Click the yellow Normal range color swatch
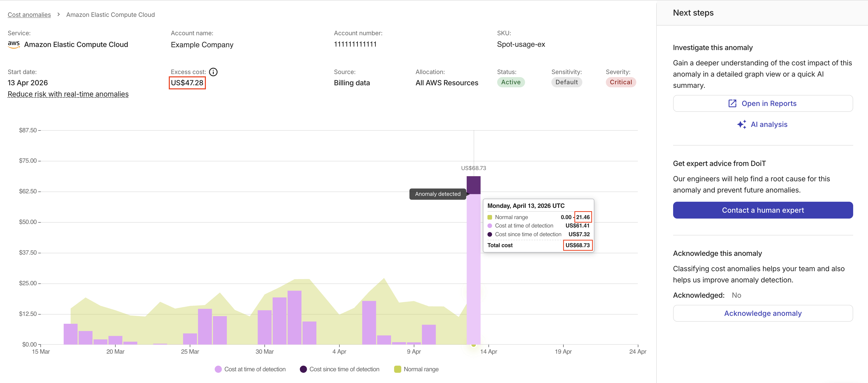This screenshot has height=383, width=868. tap(398, 369)
